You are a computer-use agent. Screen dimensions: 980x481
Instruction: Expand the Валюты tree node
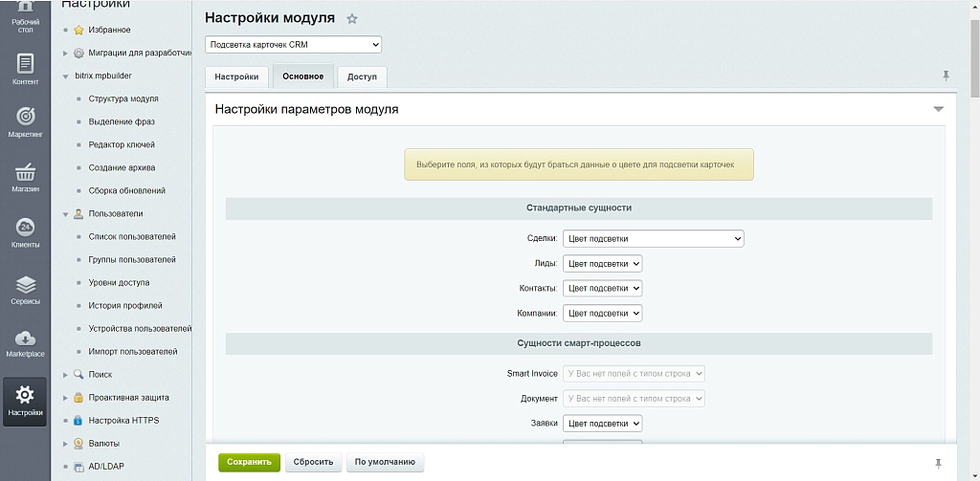[65, 444]
